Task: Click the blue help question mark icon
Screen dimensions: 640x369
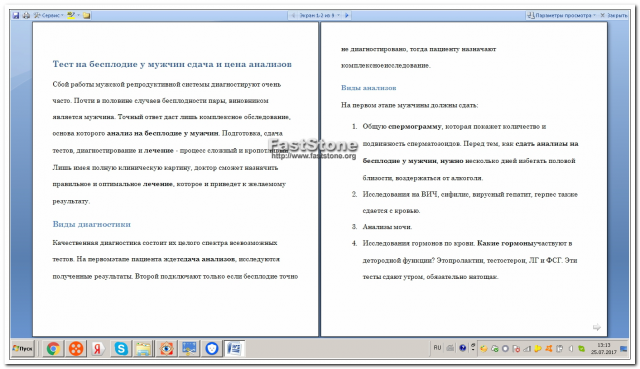Action: (x=462, y=348)
